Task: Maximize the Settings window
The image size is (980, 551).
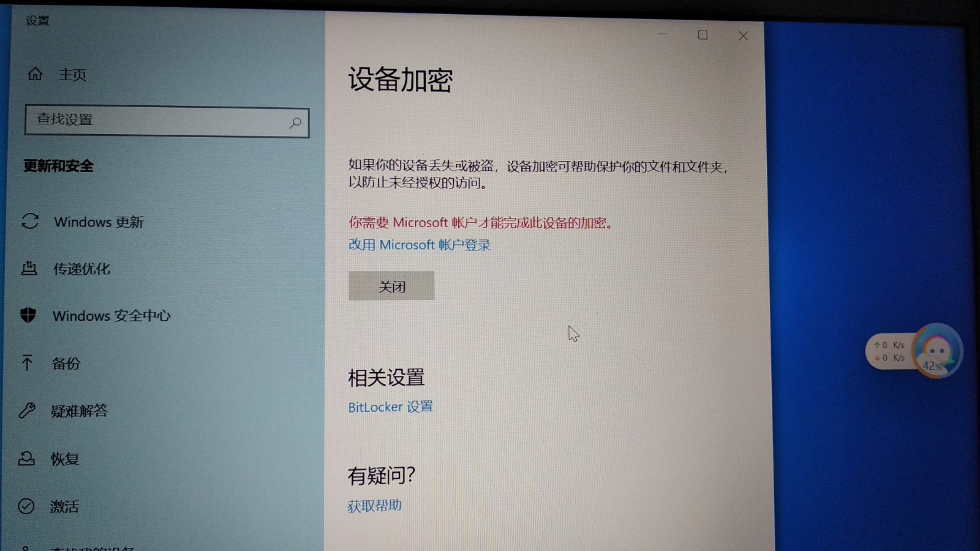Action: click(x=703, y=35)
